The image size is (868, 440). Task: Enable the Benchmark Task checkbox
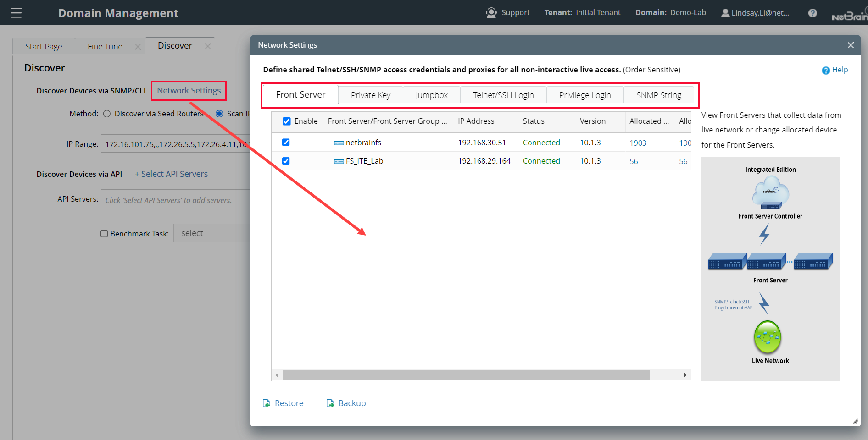pos(104,234)
